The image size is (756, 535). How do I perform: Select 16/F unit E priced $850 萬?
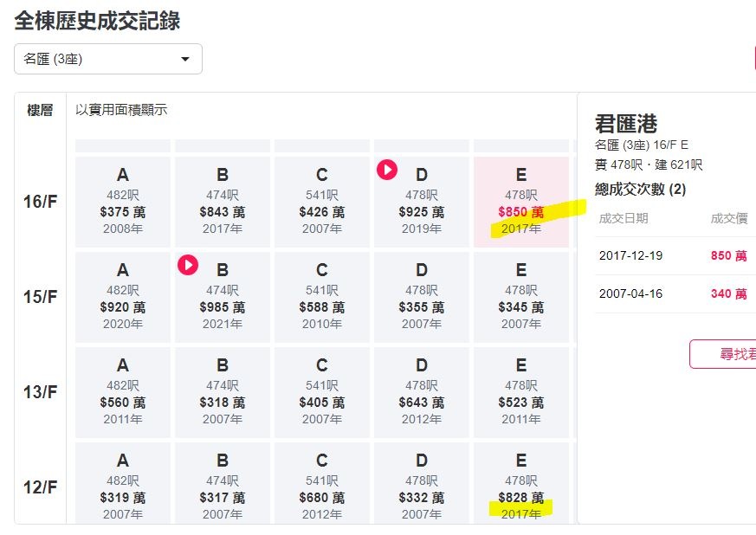pos(521,202)
